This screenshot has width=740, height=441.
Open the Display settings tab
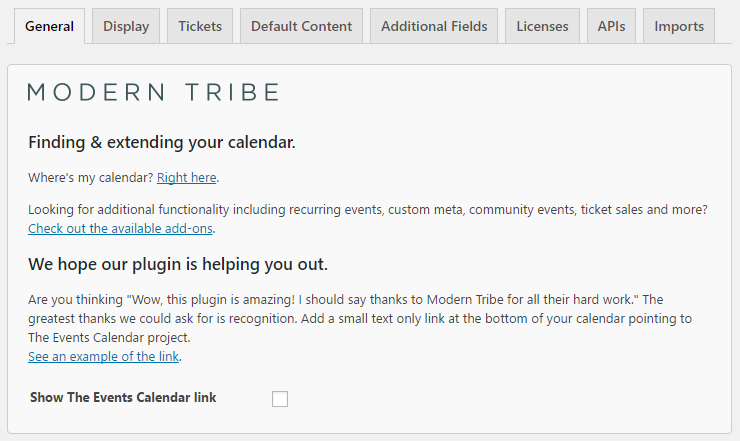pyautogui.click(x=124, y=26)
